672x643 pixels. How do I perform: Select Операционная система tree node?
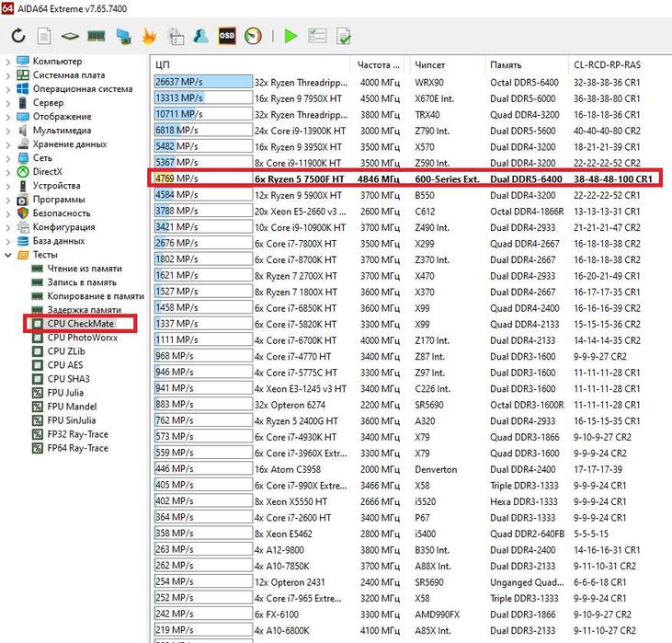(83, 89)
